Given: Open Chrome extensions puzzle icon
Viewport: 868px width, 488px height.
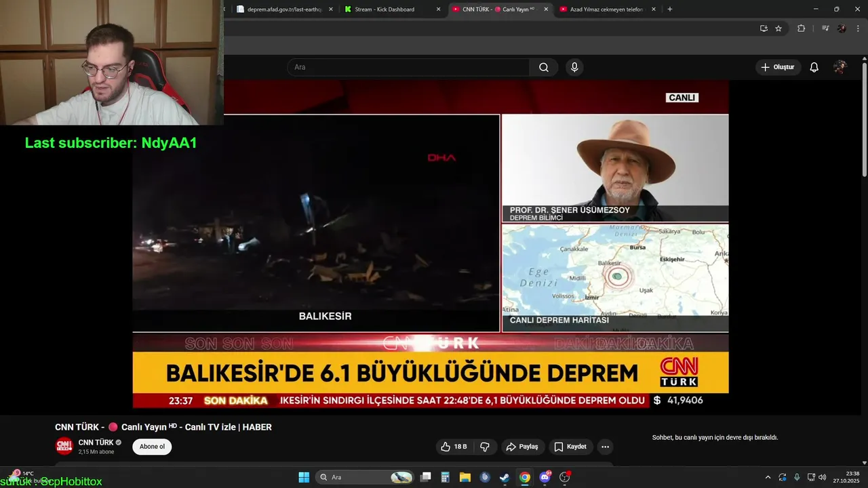Looking at the screenshot, I should click(x=802, y=28).
